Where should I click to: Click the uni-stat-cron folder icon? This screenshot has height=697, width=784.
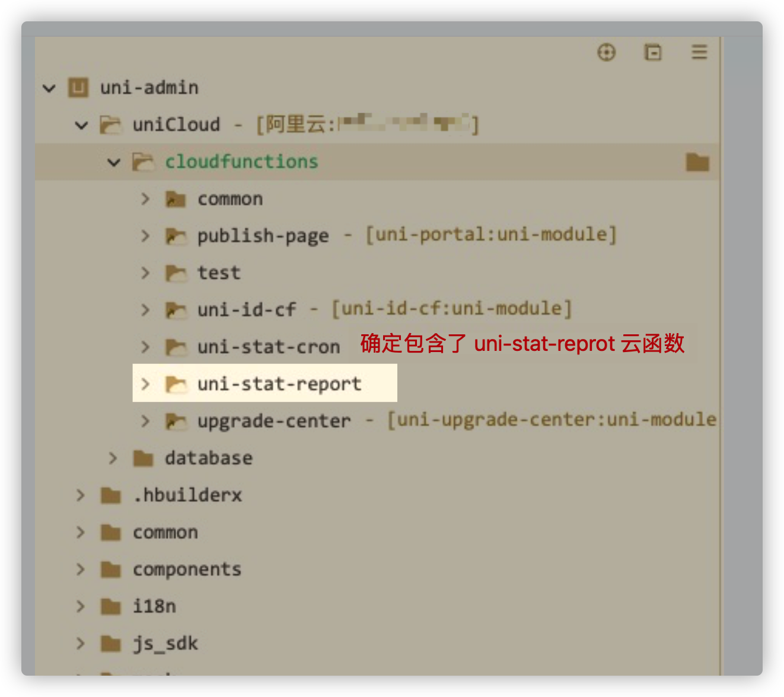176,347
